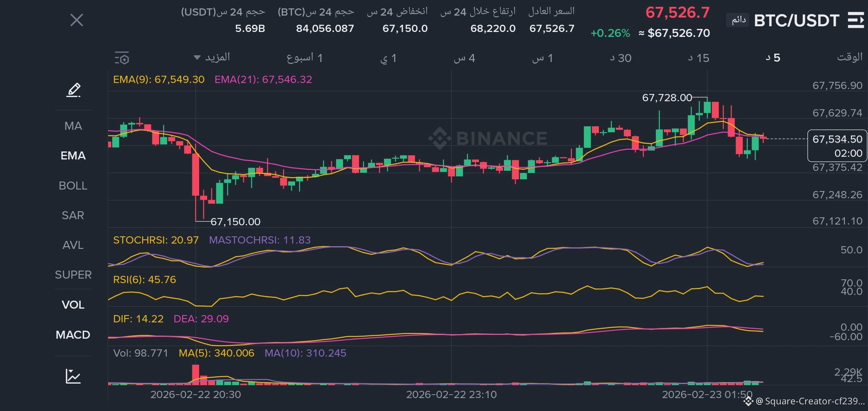Toggle the VOL indicator
Viewport: 868px width, 411px height.
[x=73, y=305]
